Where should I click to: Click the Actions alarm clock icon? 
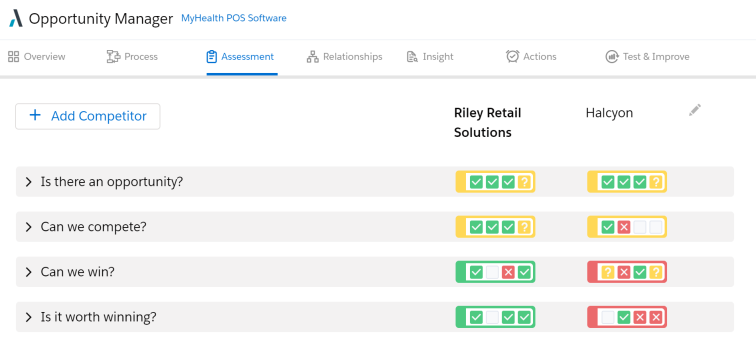tap(512, 56)
